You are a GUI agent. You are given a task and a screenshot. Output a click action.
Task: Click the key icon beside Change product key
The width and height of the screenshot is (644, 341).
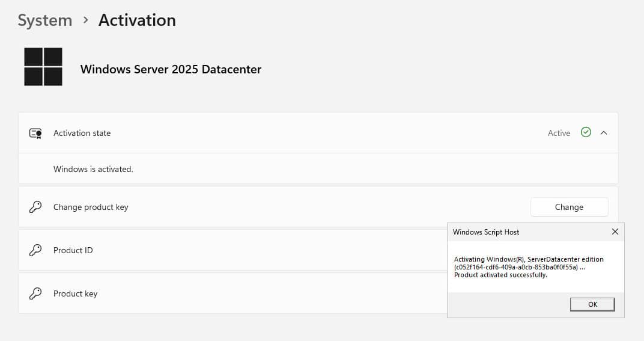coord(35,207)
